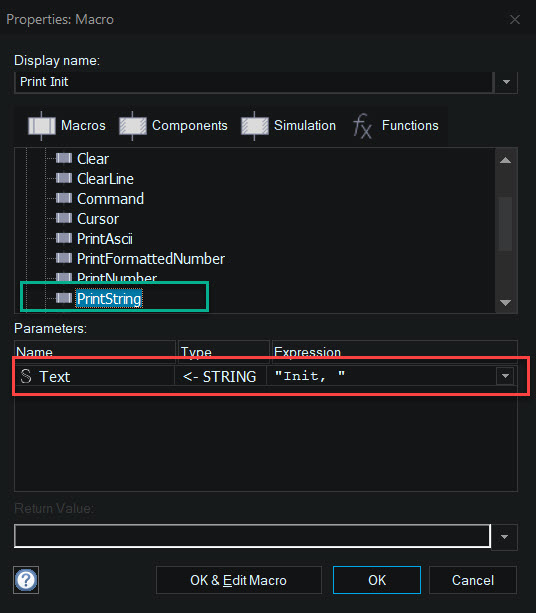Image resolution: width=536 pixels, height=613 pixels.
Task: Click the Macros tab icon
Action: [41, 126]
